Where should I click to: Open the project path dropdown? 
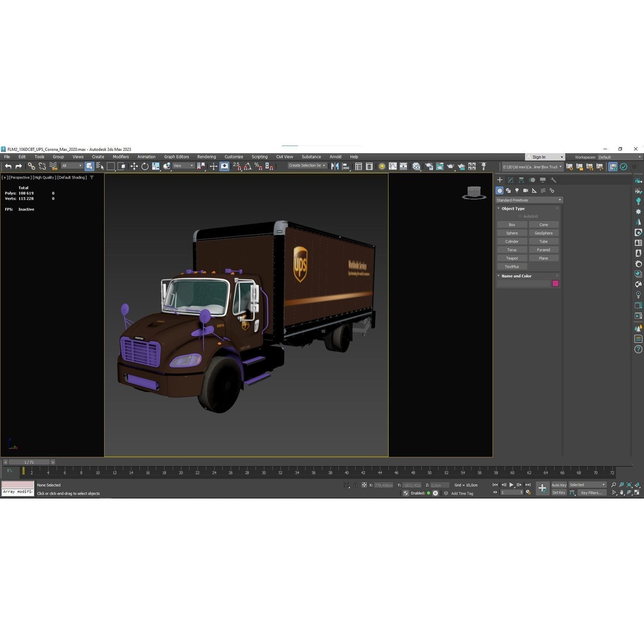(x=532, y=167)
